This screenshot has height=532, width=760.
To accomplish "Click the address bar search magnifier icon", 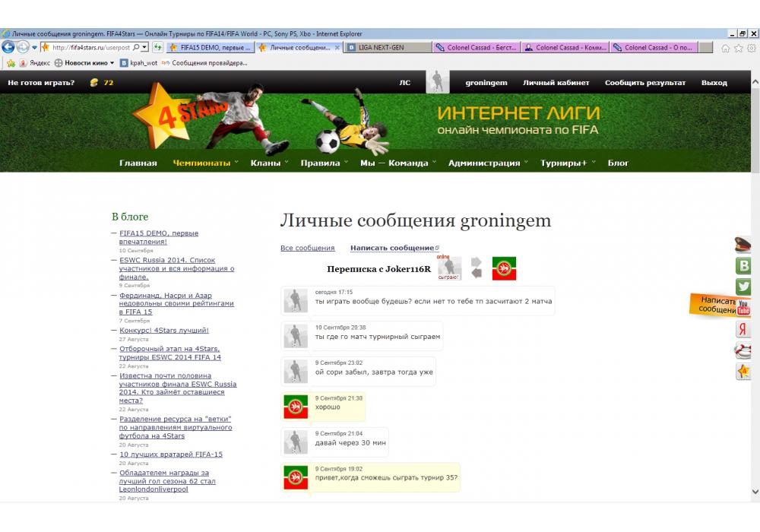I will [136, 47].
